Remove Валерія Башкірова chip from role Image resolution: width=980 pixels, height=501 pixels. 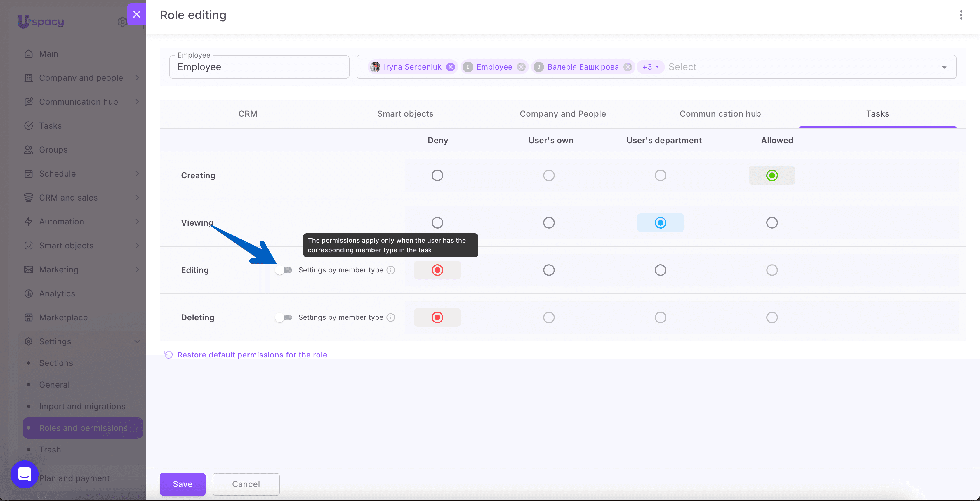click(628, 67)
